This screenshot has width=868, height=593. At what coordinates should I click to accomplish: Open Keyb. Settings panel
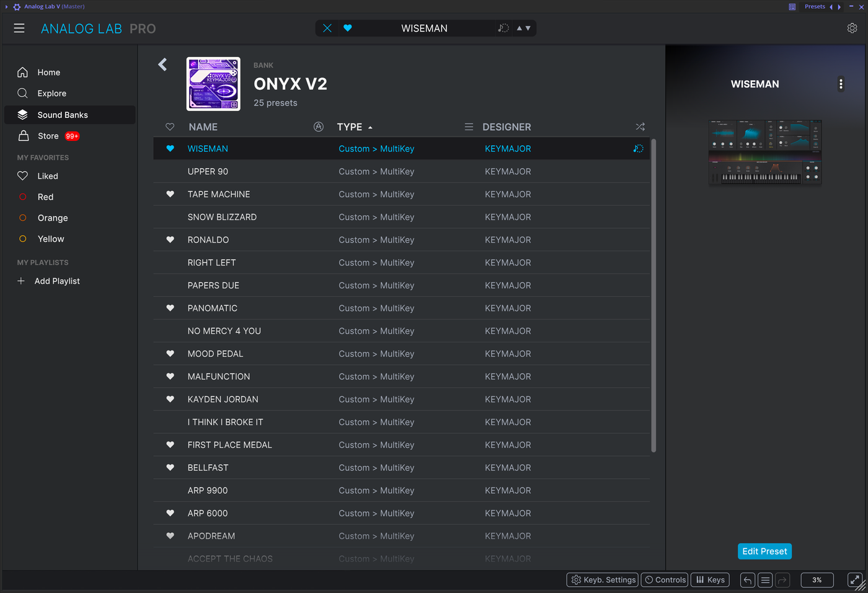pyautogui.click(x=603, y=580)
